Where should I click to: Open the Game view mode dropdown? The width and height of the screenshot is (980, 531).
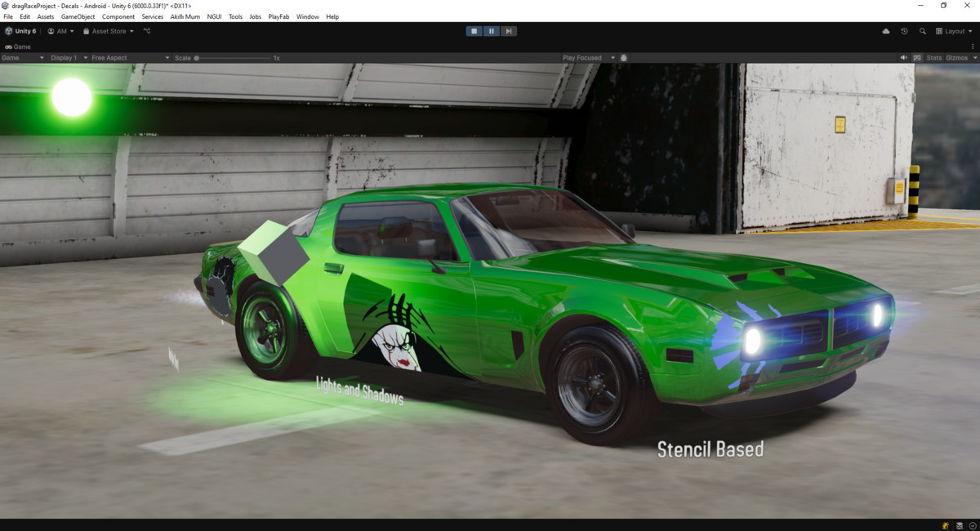pos(23,58)
